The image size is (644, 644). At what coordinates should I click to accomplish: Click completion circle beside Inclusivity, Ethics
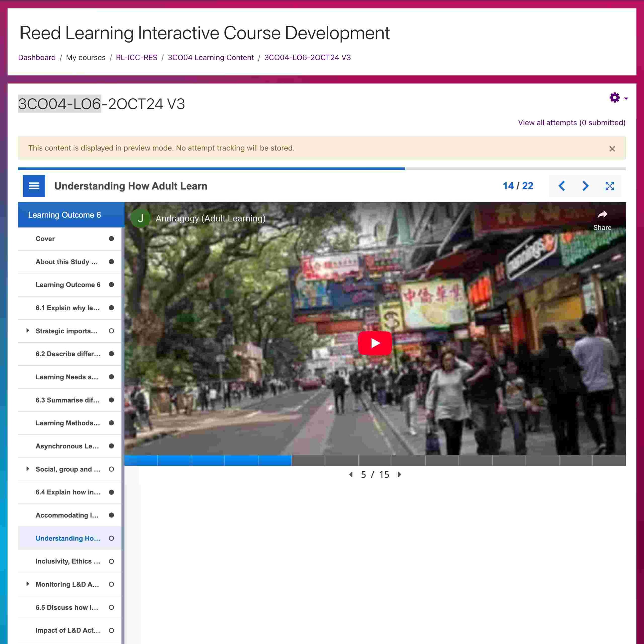pos(111,561)
